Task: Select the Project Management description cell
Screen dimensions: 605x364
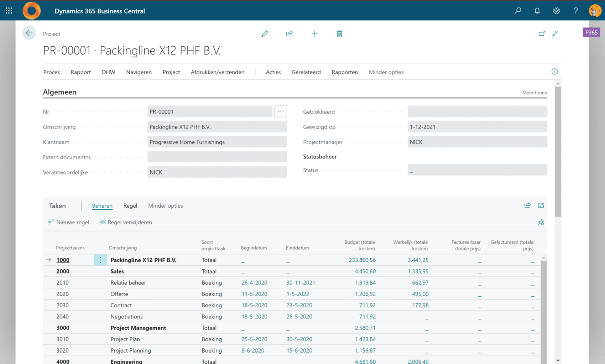Action: 138,328
